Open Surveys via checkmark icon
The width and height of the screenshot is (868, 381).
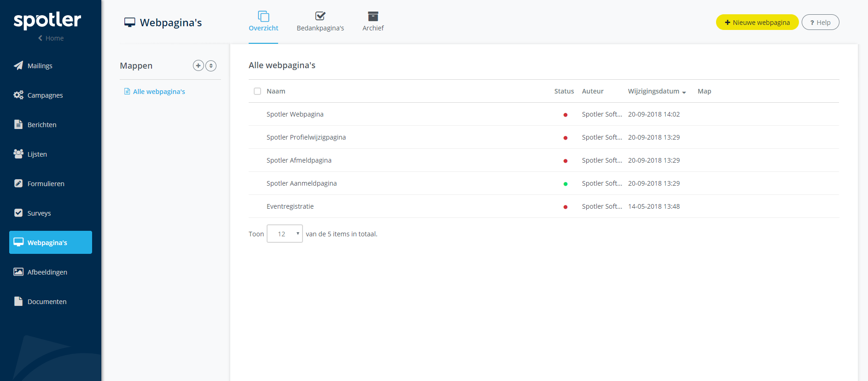[18, 213]
